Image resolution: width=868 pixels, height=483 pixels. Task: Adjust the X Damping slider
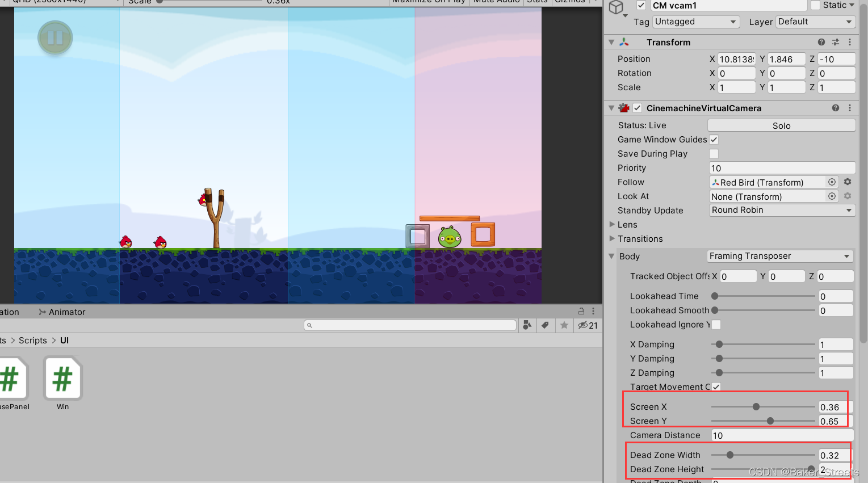tap(763, 345)
